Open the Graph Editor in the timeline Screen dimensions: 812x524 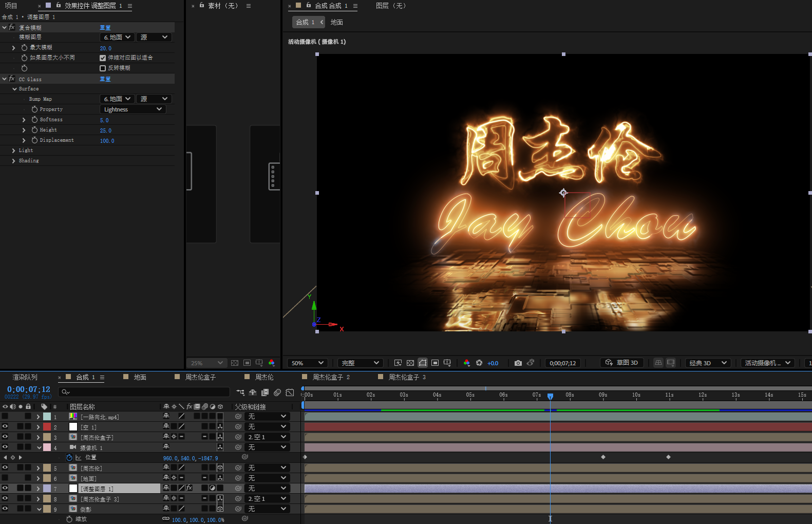[290, 392]
